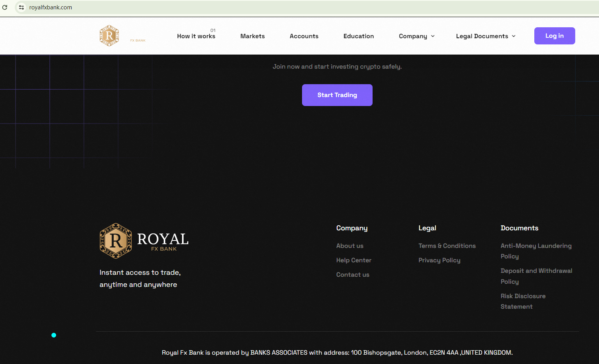
Task: Click the cyan dot indicator
Action: point(54,335)
